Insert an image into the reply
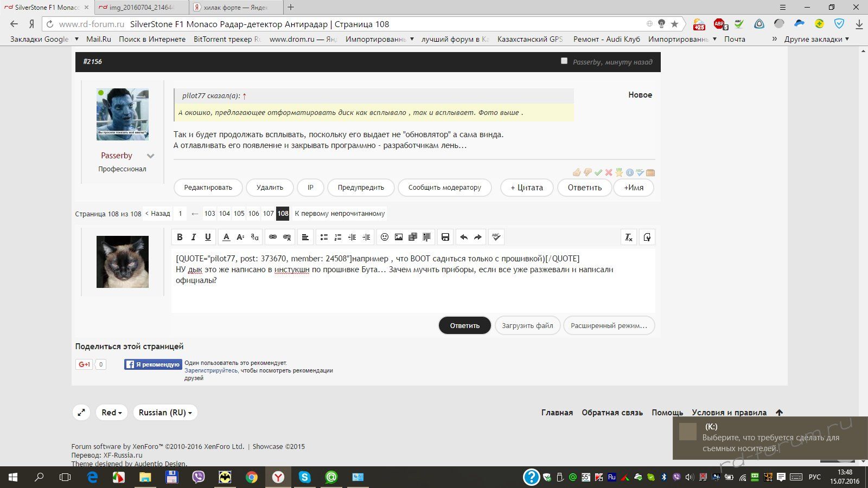The image size is (868, 488). pos(399,237)
